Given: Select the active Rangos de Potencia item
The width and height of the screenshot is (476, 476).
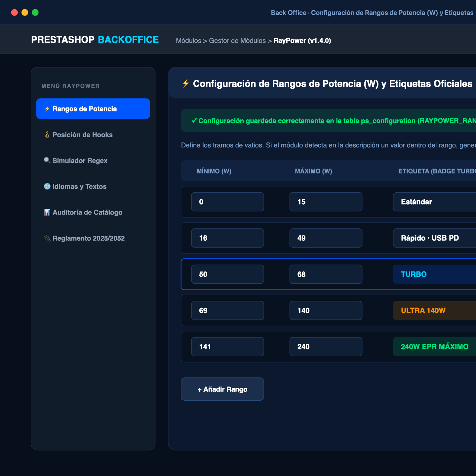Looking at the screenshot, I should point(93,108).
